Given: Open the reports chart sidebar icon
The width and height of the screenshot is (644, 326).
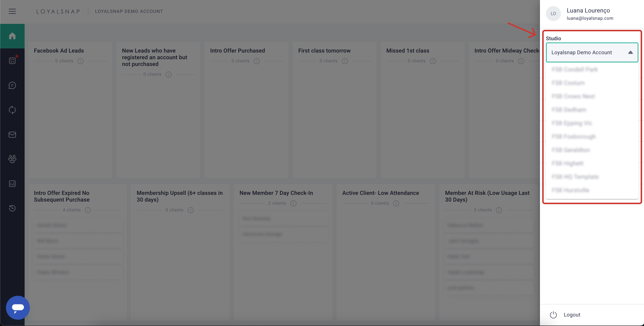Looking at the screenshot, I should coord(12,184).
